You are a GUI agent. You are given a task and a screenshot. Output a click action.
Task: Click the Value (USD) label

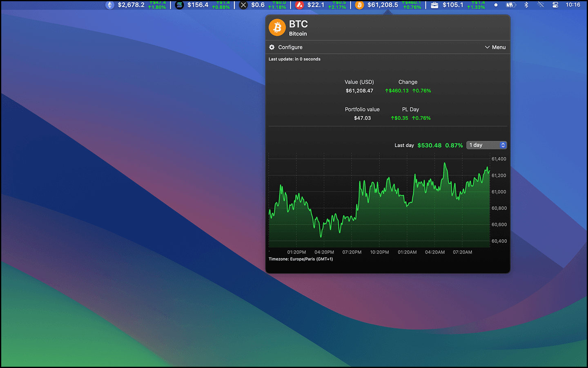coord(359,82)
